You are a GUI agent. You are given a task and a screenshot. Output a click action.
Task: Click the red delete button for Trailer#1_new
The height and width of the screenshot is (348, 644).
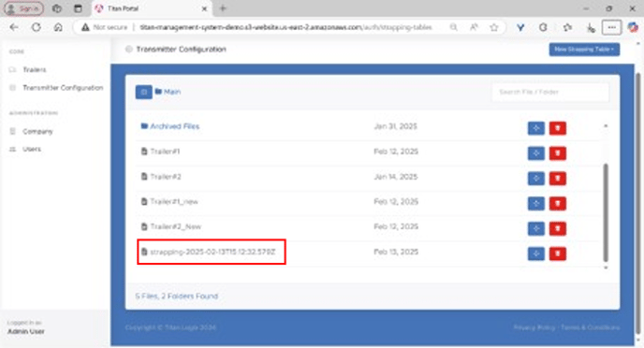558,203
